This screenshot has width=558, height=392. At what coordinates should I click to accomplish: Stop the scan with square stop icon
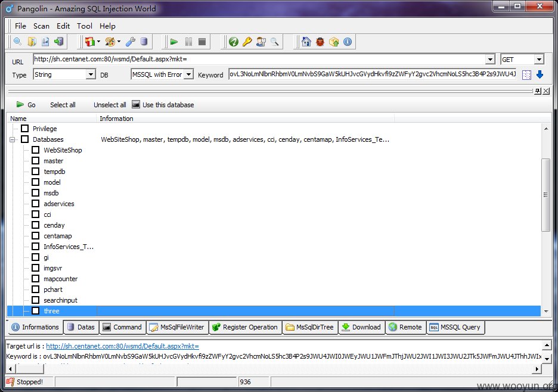pos(202,42)
